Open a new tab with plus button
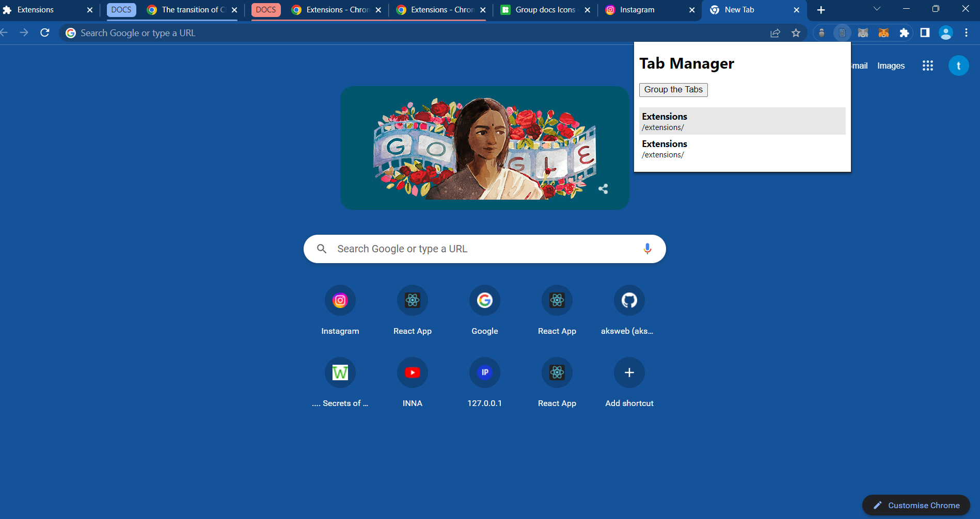 pos(821,10)
